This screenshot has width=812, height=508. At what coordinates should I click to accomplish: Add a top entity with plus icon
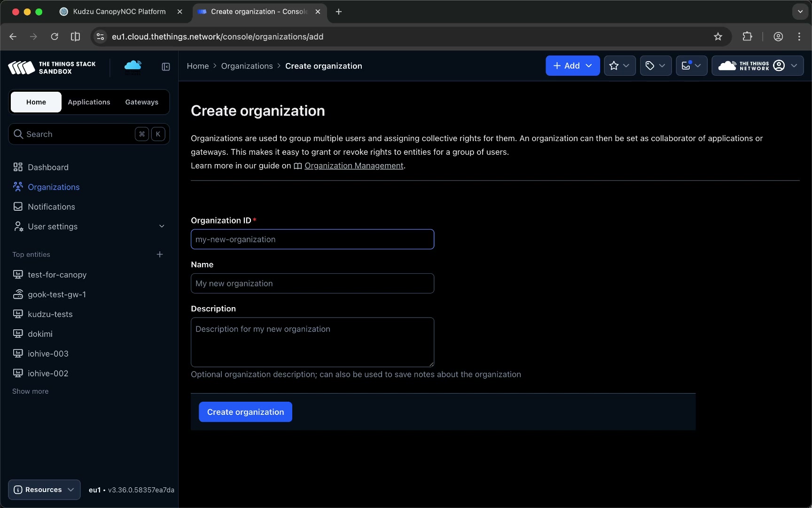(x=160, y=254)
